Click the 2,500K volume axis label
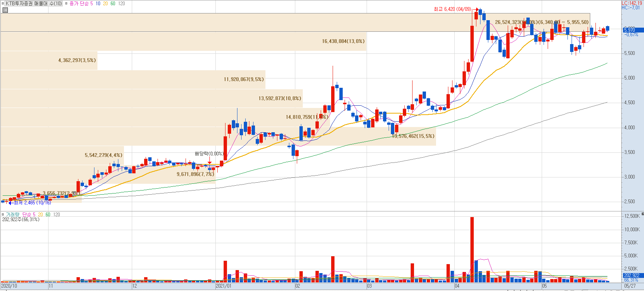 [x=631, y=269]
